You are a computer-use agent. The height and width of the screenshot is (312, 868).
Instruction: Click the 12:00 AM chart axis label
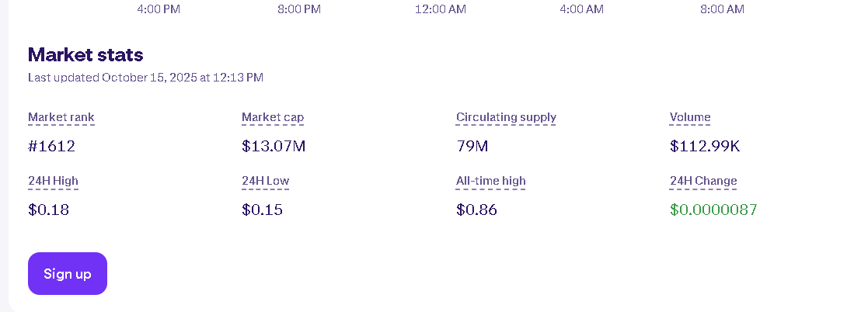tap(441, 9)
